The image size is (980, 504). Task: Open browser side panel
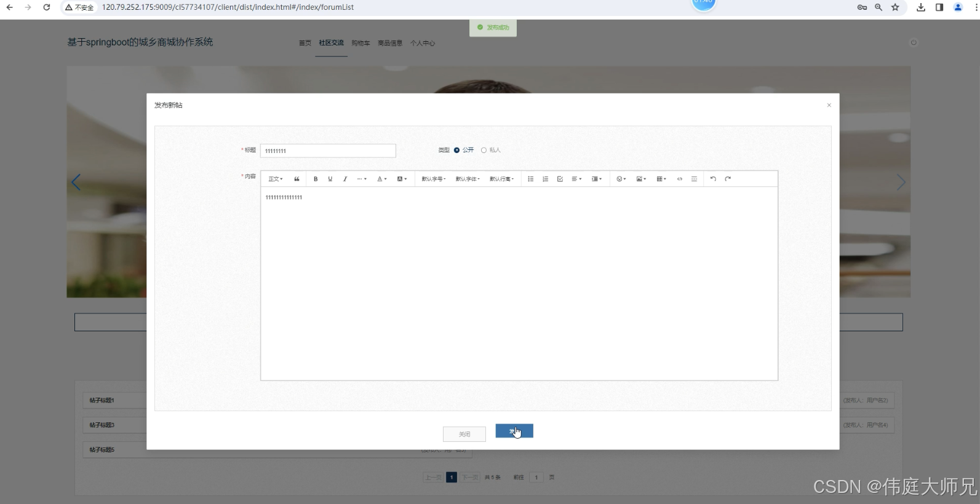939,7
